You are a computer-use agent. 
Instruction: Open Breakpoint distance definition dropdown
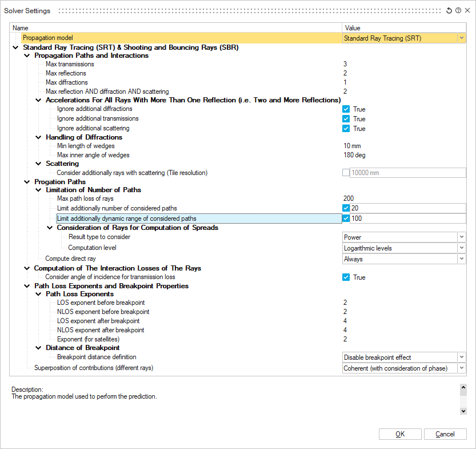pyautogui.click(x=461, y=357)
